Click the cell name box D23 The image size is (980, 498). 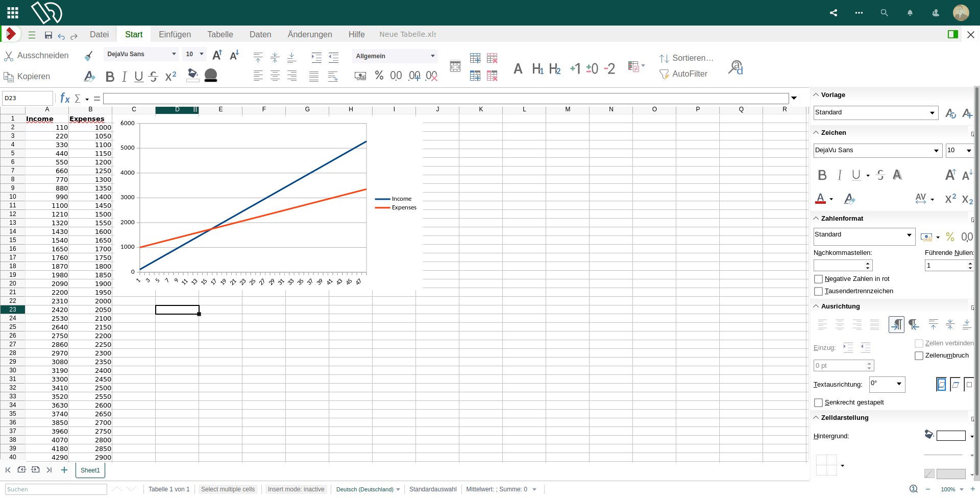coord(28,98)
